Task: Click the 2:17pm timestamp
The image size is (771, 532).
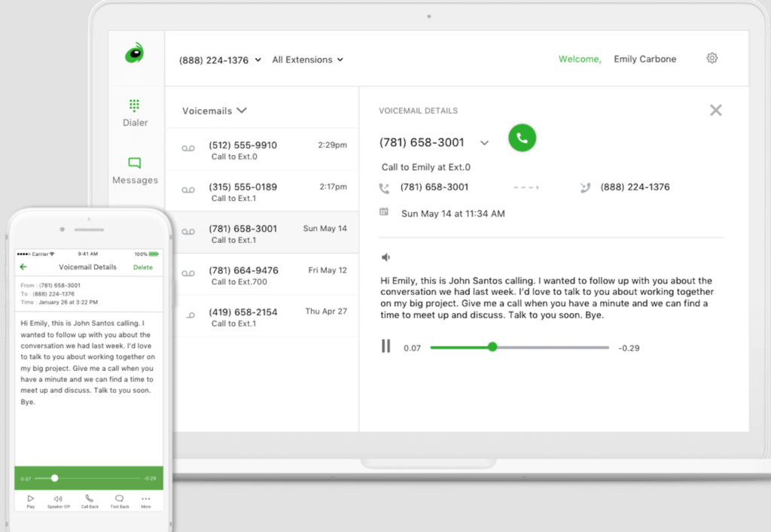Action: (333, 187)
